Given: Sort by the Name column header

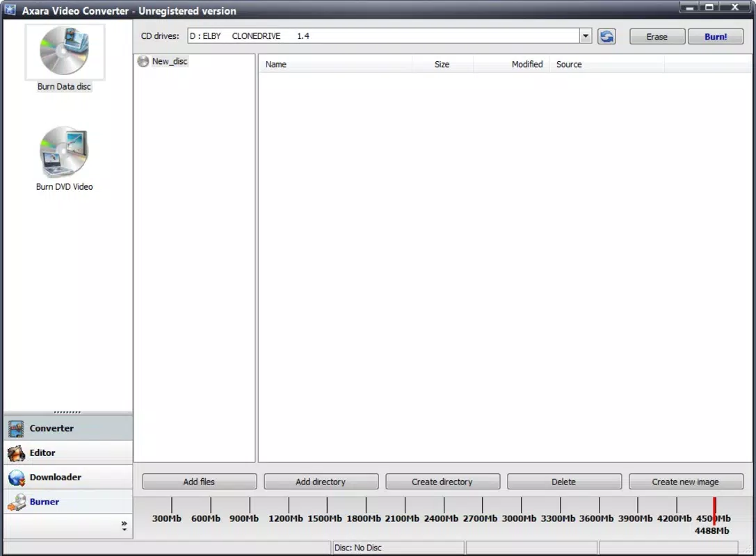Looking at the screenshot, I should coord(335,65).
